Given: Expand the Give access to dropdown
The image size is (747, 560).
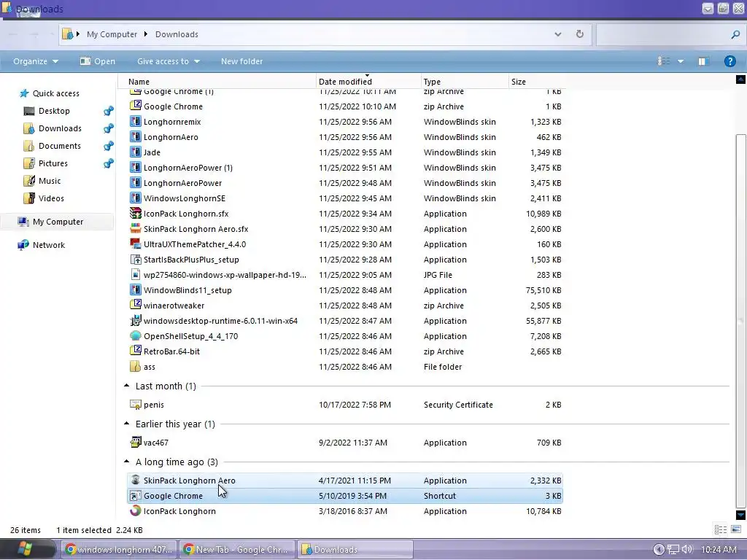Looking at the screenshot, I should 169,61.
